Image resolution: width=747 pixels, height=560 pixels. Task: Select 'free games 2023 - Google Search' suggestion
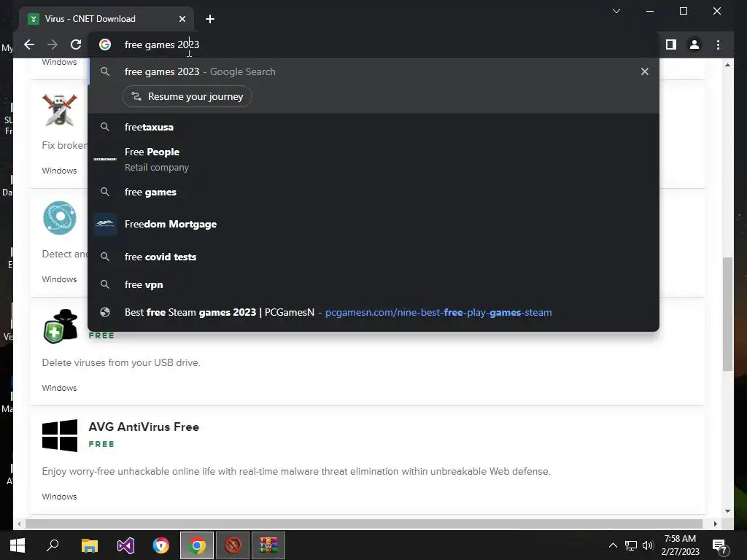point(373,71)
